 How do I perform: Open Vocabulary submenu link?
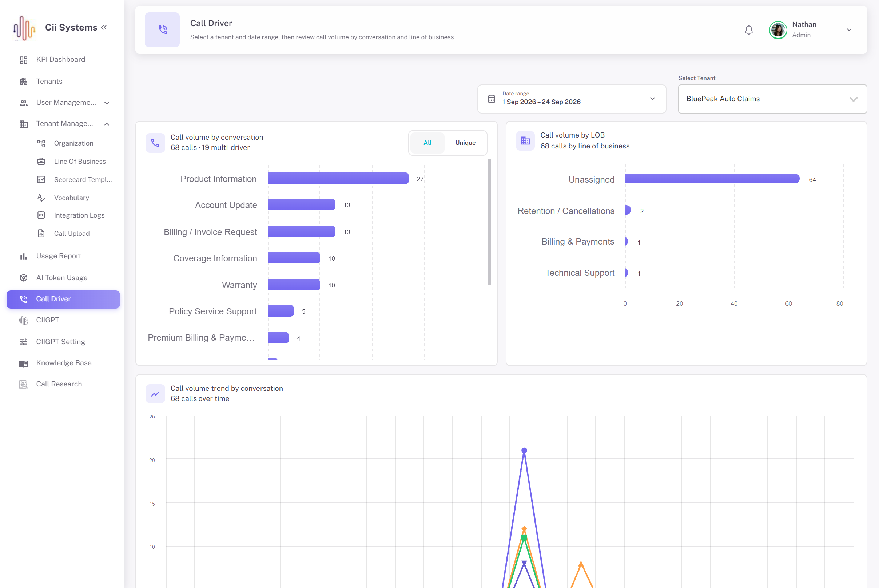point(71,198)
